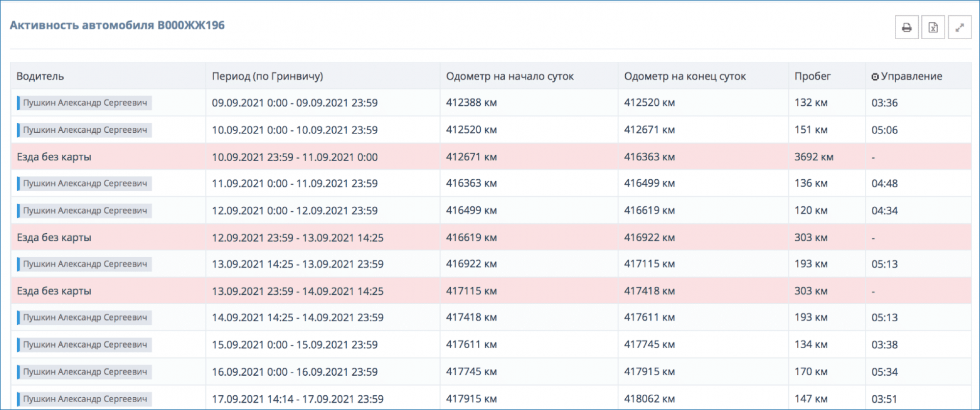Sort by Одометр на начало суток header
The height and width of the screenshot is (410, 980).
510,76
